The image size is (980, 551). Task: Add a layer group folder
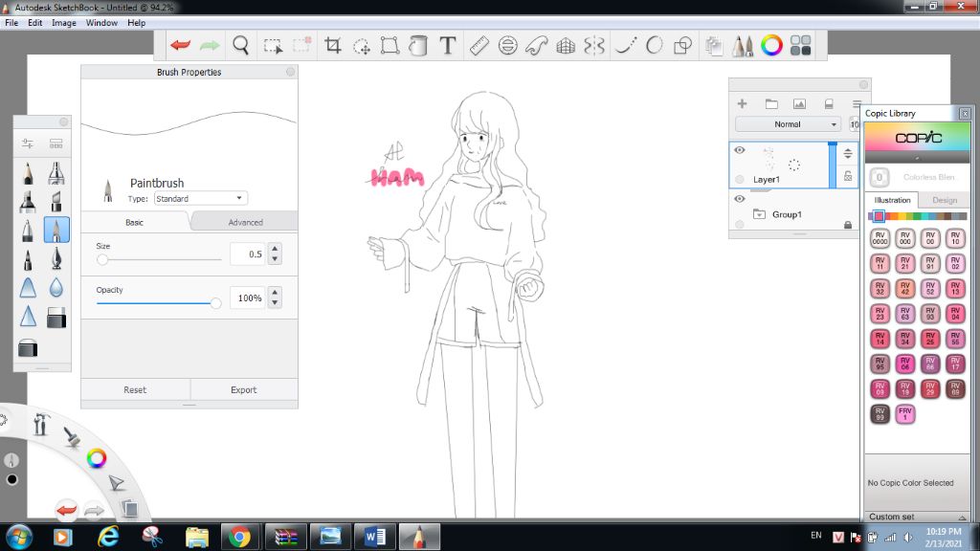[771, 103]
